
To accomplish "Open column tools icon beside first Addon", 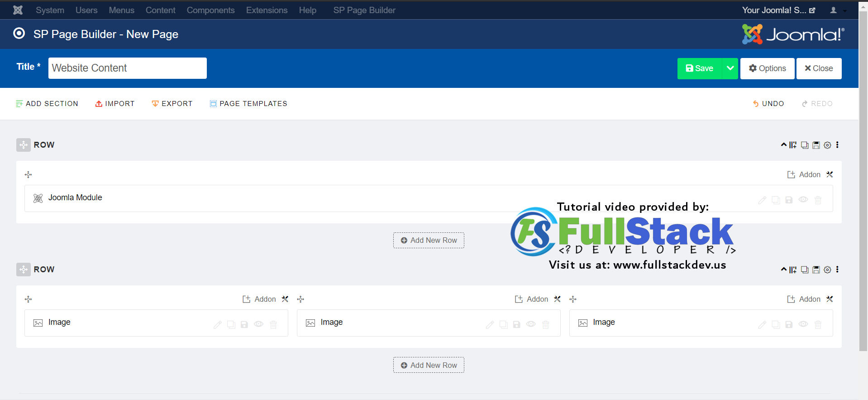I will 830,174.
